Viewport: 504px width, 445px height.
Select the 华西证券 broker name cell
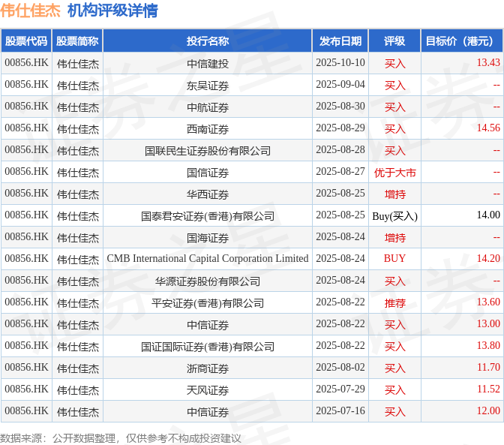click(x=208, y=194)
